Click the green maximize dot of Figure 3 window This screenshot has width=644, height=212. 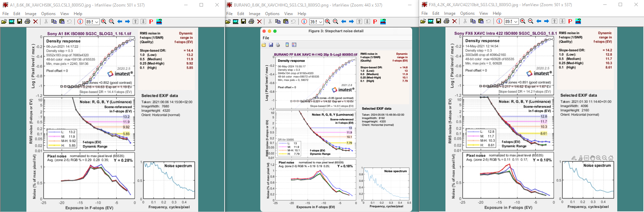coord(275,31)
